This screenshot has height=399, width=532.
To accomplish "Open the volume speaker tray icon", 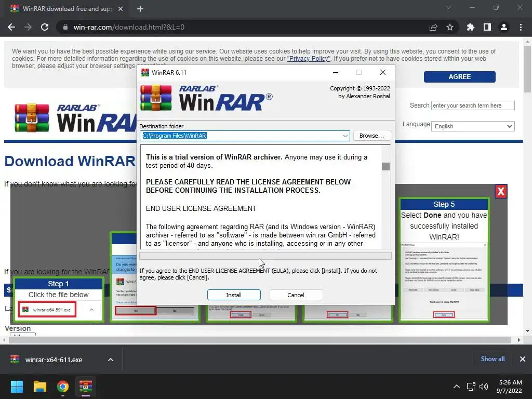I will [x=484, y=387].
